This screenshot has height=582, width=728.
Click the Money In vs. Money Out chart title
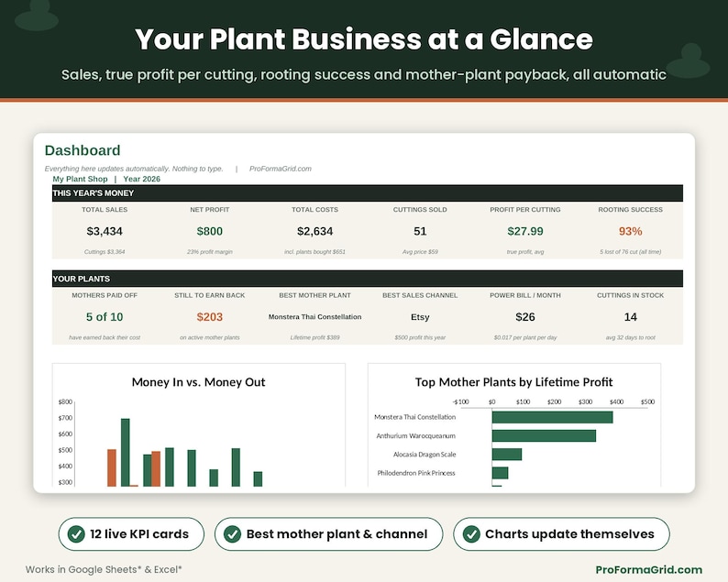point(198,382)
